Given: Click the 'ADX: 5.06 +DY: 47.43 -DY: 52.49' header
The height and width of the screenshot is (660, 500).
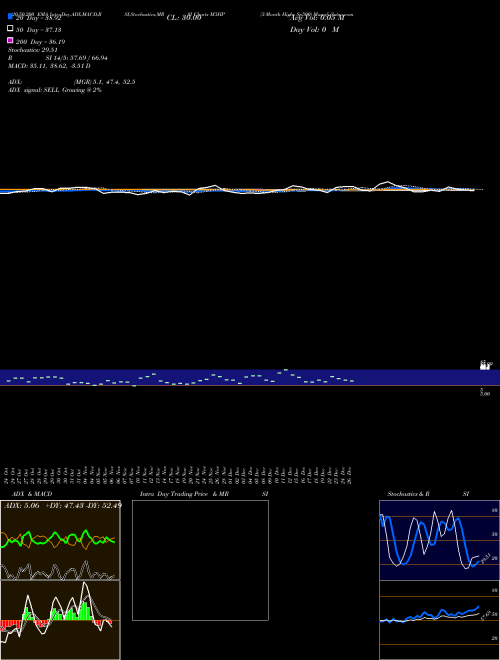Looking at the screenshot, I should (63, 506).
